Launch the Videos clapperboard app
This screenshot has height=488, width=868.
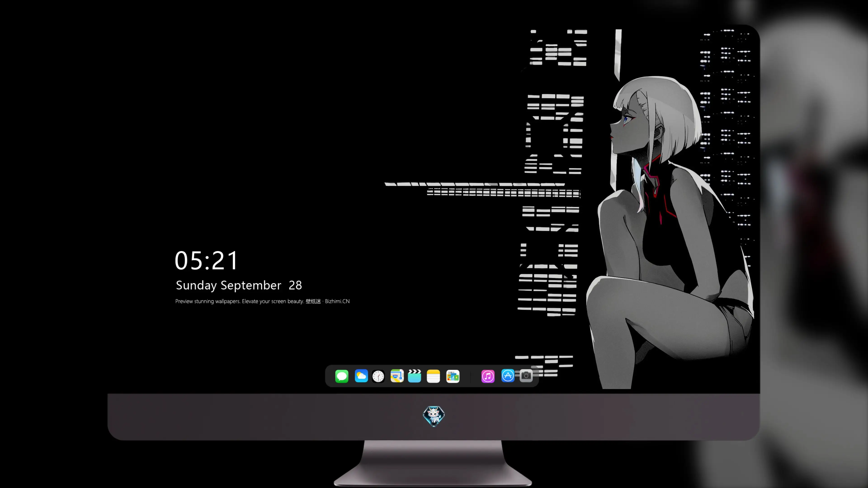[x=415, y=376]
